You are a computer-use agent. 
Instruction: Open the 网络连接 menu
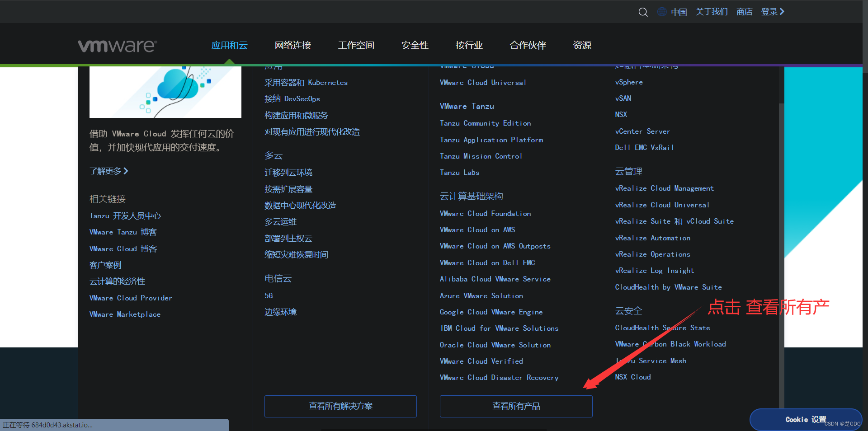293,45
